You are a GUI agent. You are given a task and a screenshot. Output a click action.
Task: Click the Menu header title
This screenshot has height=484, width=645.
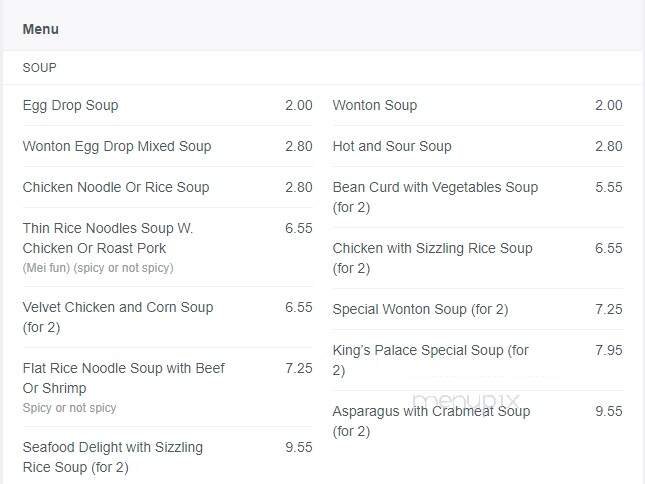coord(41,29)
